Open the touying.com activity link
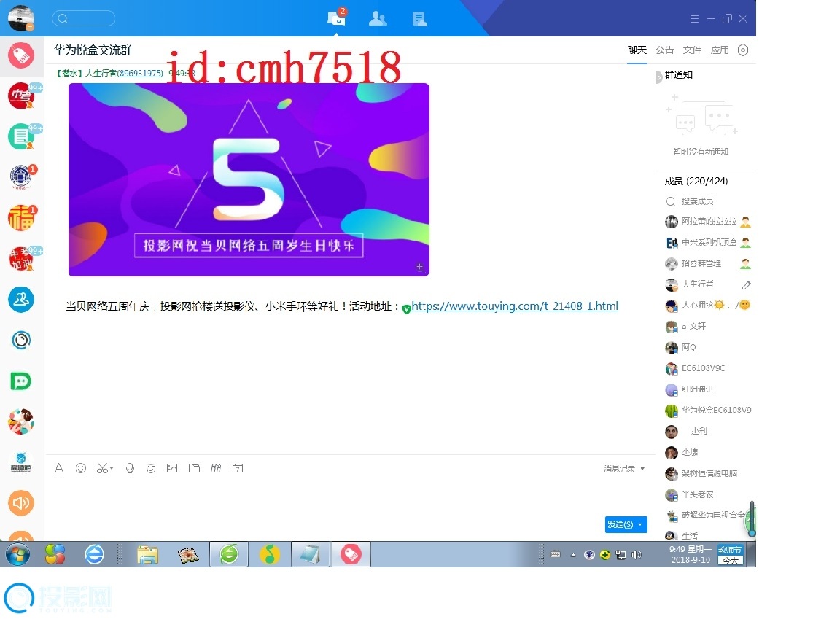 point(514,306)
